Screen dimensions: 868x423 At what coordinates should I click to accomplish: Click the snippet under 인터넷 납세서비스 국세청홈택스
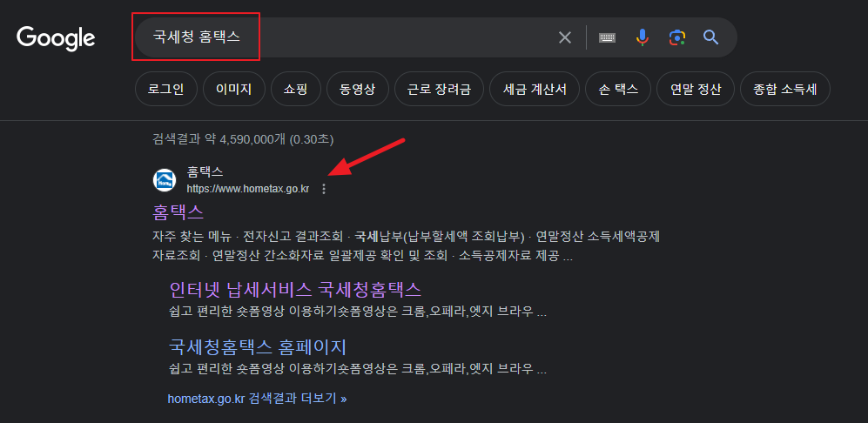pos(358,312)
